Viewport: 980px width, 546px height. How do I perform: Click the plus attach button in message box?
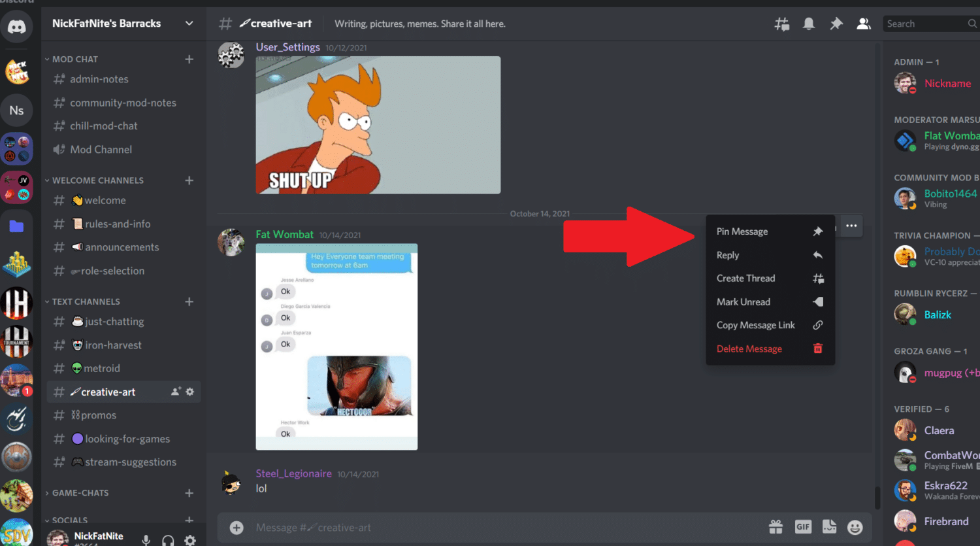(x=237, y=528)
